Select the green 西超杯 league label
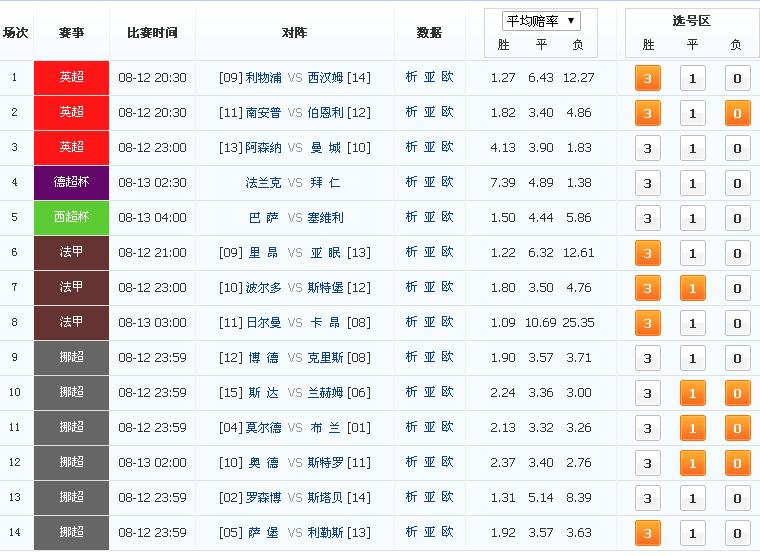The image size is (760, 556). coord(71,217)
